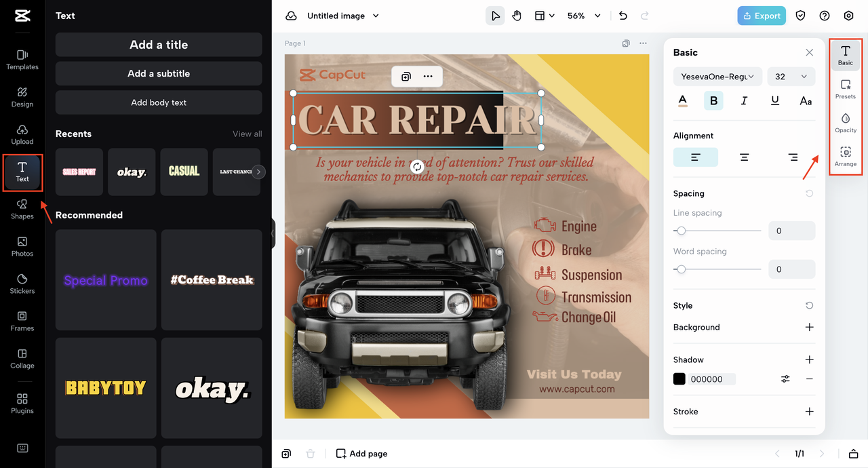This screenshot has height=468, width=868.
Task: Toggle underline text formatting
Action: [775, 100]
